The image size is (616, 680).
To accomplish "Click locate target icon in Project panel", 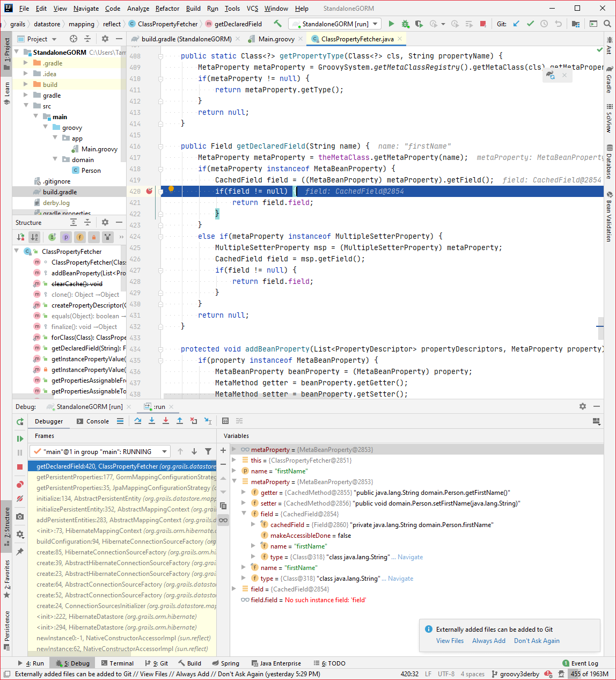I will pyautogui.click(x=74, y=39).
